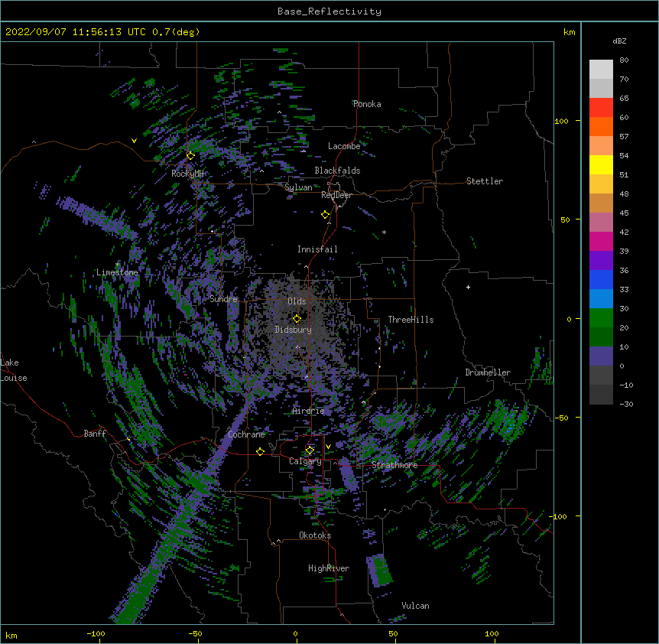Image resolution: width=659 pixels, height=644 pixels.
Task: Click the -100 tick on bottom axis
Action: [96, 633]
